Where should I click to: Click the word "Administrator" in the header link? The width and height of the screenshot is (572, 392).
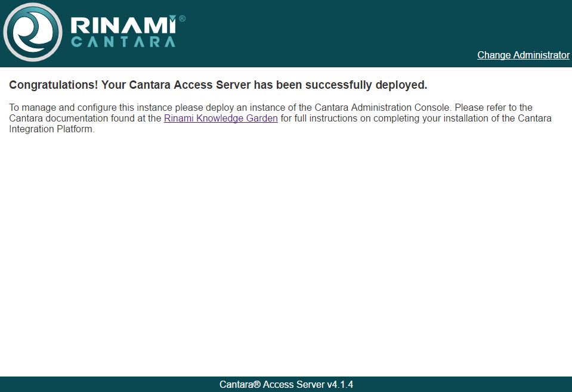(x=541, y=55)
